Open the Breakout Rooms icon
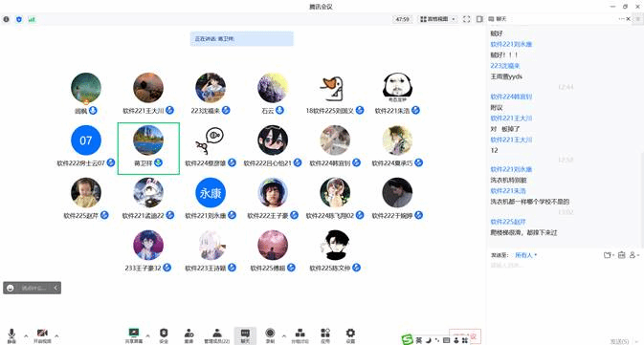 click(x=300, y=335)
